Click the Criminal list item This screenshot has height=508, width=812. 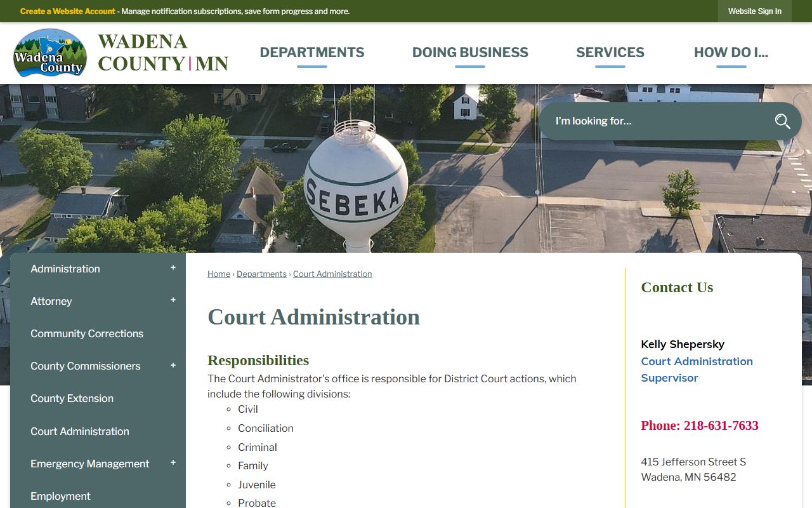coord(258,447)
